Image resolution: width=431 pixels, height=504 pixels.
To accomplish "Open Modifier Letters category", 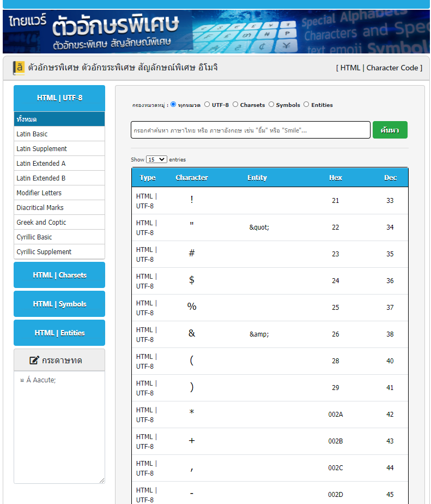I will coord(59,193).
